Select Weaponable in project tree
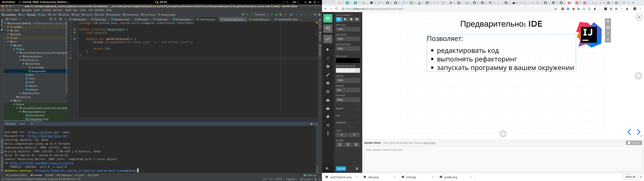The image size is (644, 181). click(39, 71)
